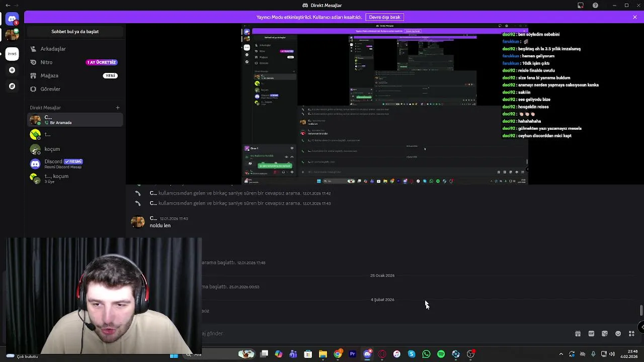Open the GIF picker

[591, 333]
